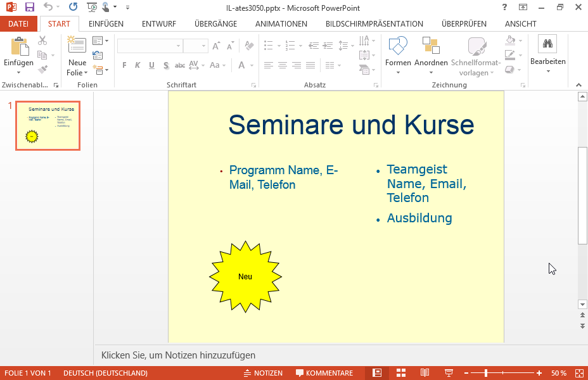
Task: Toggle underline formatting U
Action: tap(151, 65)
